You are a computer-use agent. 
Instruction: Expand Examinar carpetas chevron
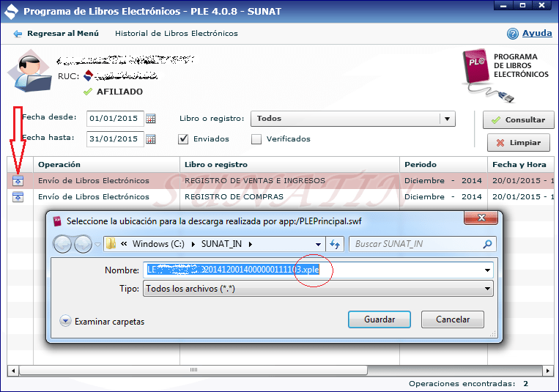[x=65, y=321]
